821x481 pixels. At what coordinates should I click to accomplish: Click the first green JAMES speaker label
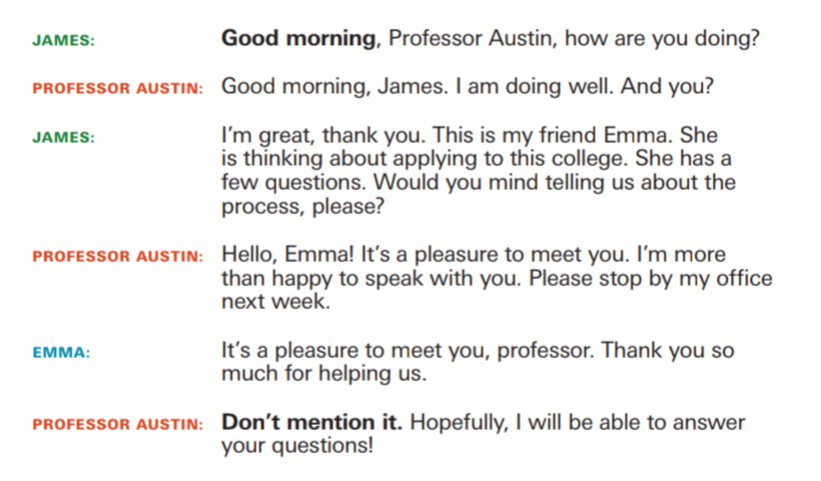click(x=64, y=40)
